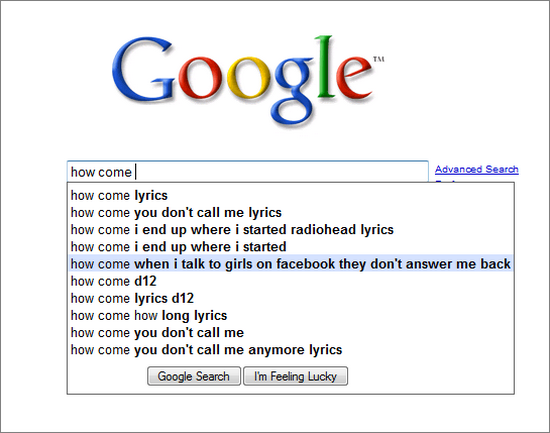Screen dimensions: 550x433
Task: Click the yellow letter o in logo
Action: (249, 78)
